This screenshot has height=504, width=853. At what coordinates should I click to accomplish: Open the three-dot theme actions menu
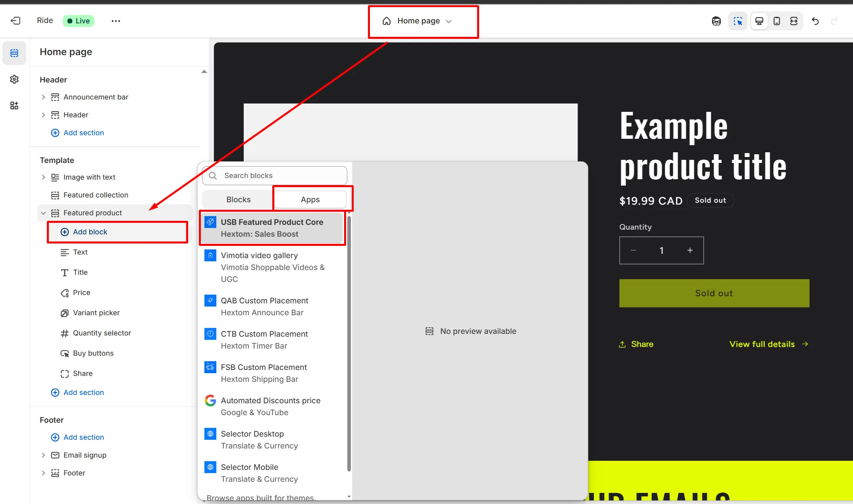point(116,21)
